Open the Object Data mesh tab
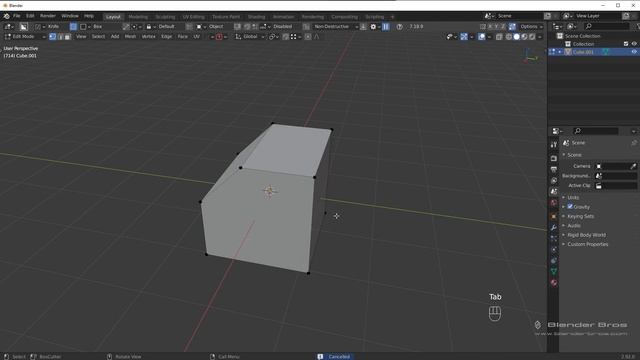Image resolution: width=640 pixels, height=360 pixels. pyautogui.click(x=553, y=271)
